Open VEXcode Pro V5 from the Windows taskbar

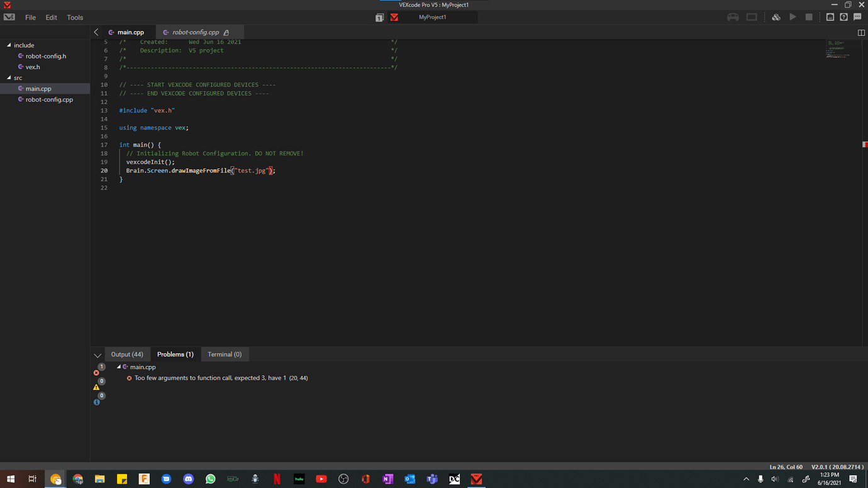tap(476, 479)
